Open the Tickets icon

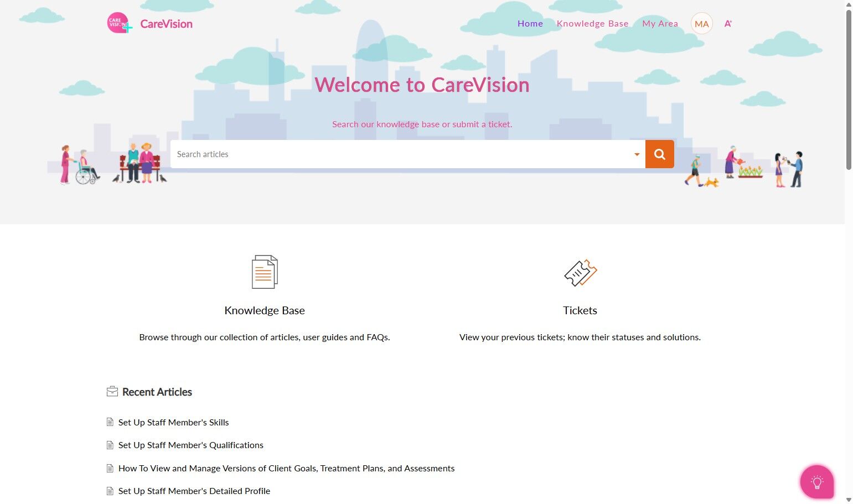click(580, 273)
